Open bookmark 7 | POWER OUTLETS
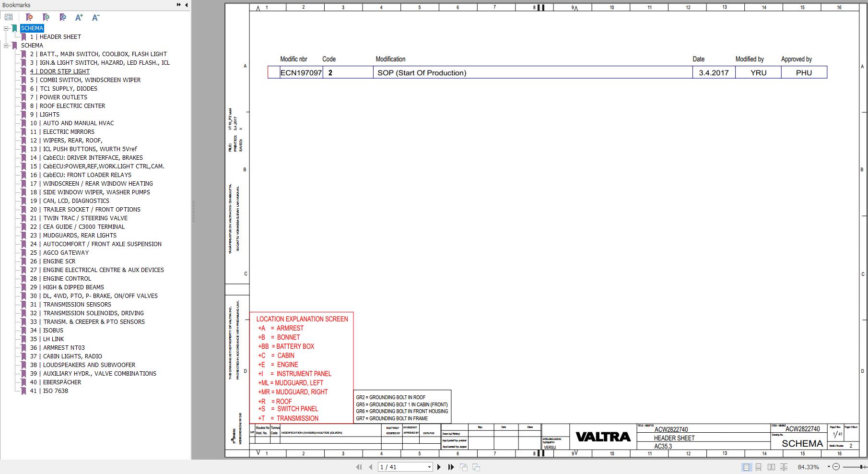The height and width of the screenshot is (474, 868). 59,97
